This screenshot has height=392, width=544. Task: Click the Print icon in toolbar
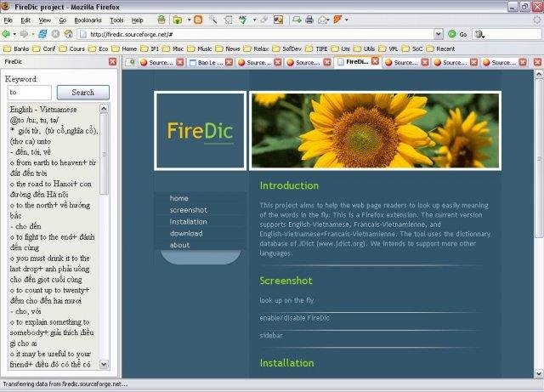tap(309, 20)
